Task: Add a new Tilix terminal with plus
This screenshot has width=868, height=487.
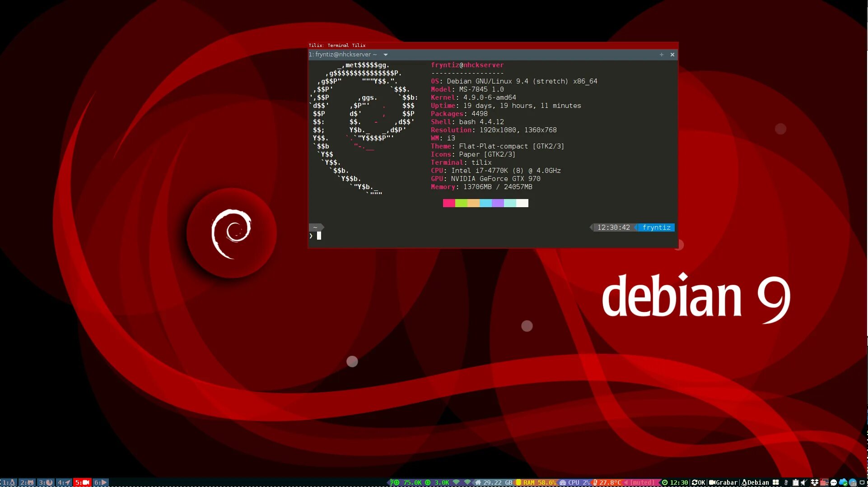Action: pos(662,55)
